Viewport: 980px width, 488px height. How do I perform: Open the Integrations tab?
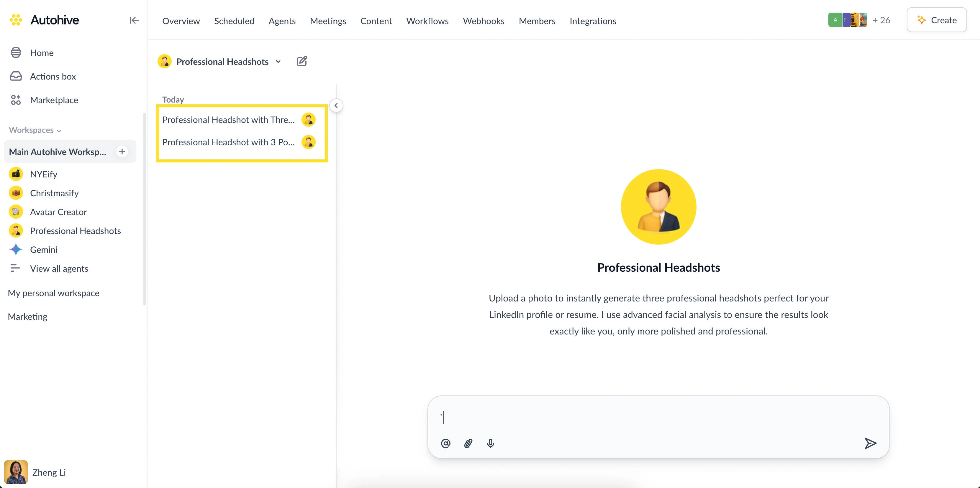593,21
